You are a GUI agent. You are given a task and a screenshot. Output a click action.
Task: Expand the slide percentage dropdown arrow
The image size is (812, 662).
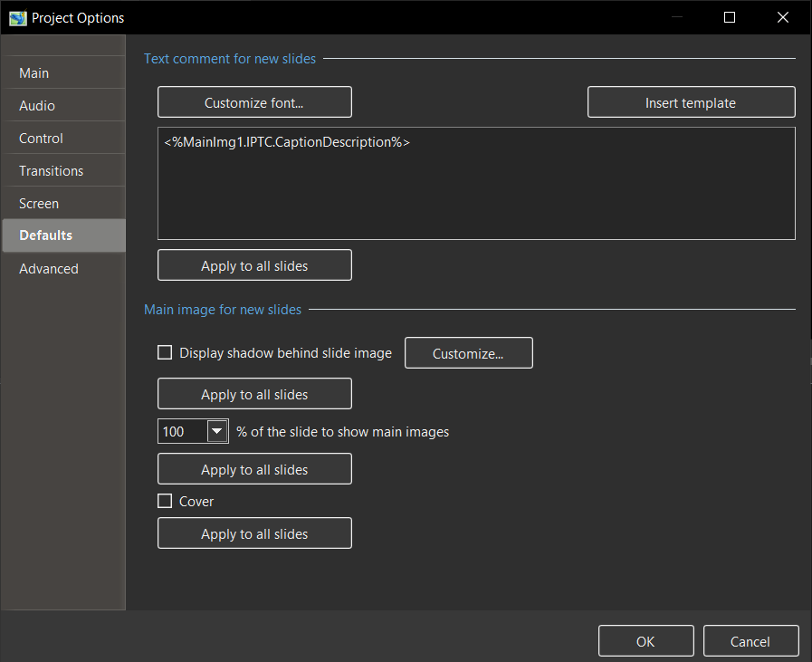point(217,431)
